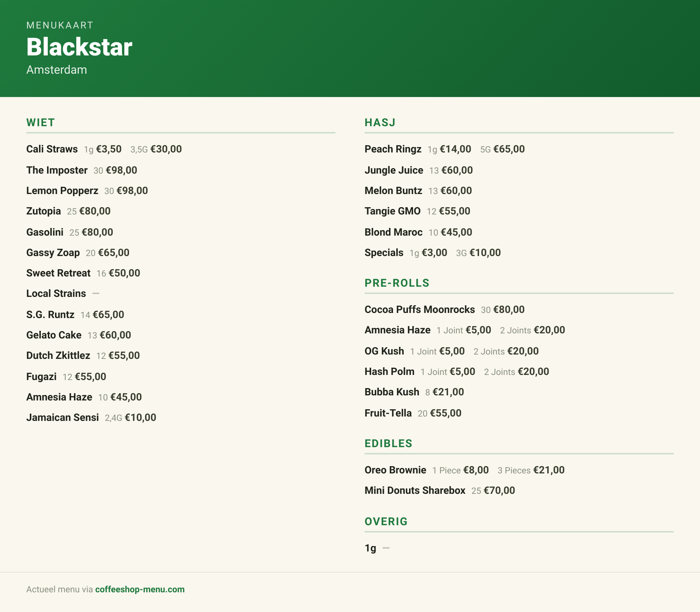Click Specials €10,00 price

click(x=485, y=253)
